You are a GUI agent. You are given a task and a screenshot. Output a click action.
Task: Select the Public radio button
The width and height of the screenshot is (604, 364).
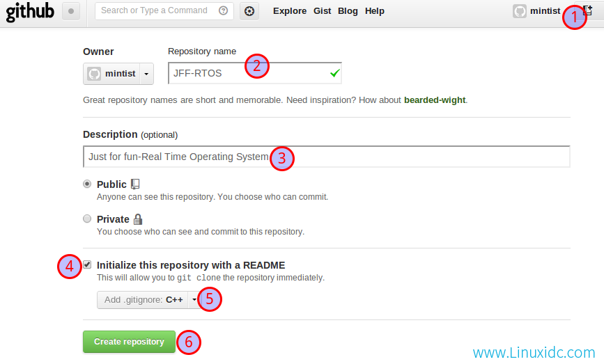click(x=87, y=184)
